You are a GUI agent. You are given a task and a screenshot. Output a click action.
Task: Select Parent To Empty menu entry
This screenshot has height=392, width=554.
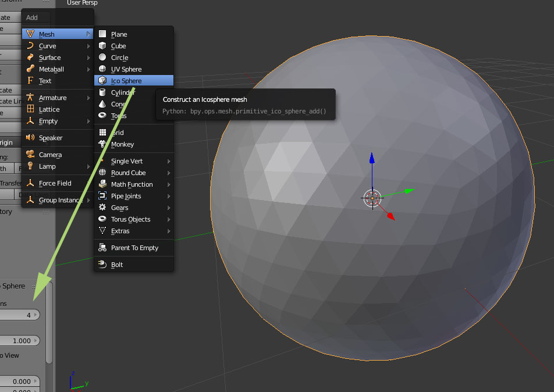coord(134,248)
